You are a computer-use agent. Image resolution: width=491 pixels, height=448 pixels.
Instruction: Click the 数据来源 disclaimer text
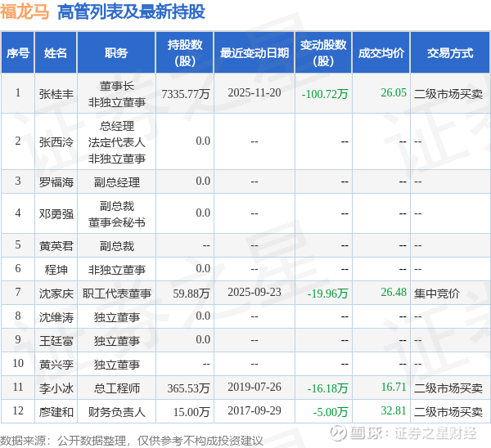132,441
